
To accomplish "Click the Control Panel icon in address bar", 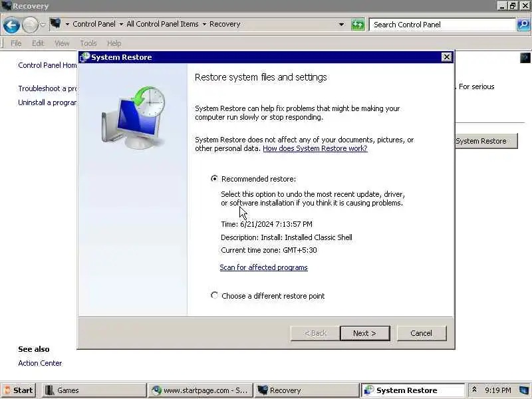I will 55,24.
